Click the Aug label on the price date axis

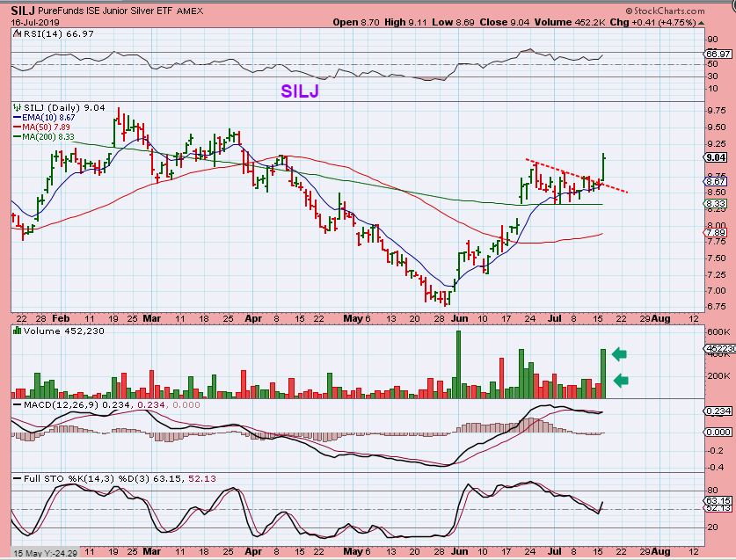pos(661,318)
